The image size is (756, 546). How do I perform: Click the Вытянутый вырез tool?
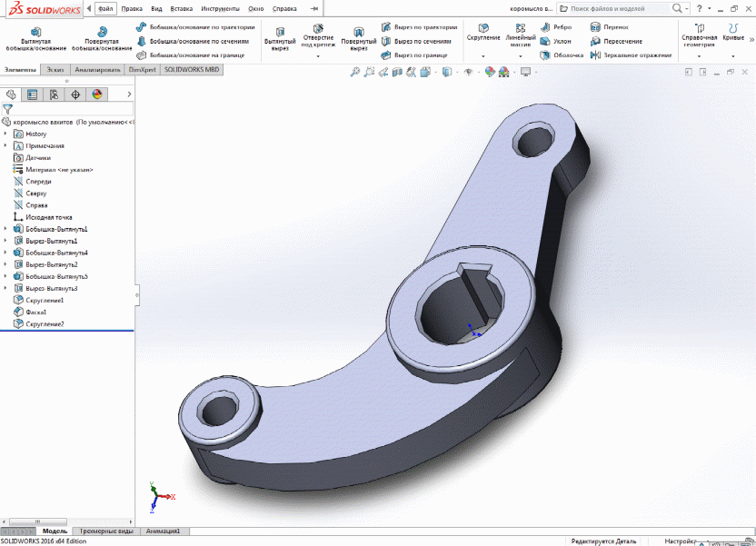pyautogui.click(x=278, y=38)
